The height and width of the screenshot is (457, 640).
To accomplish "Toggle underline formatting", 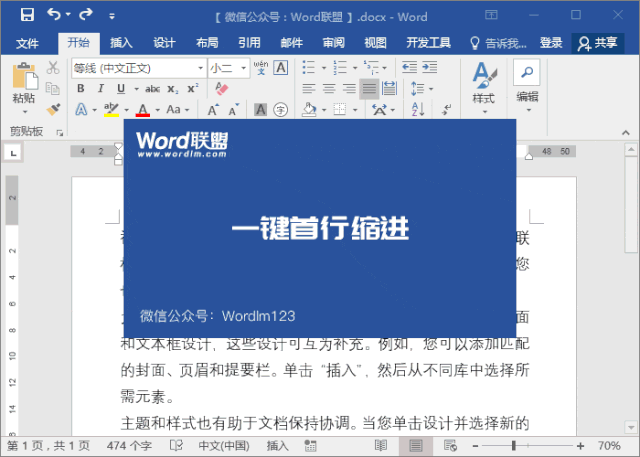I will click(x=121, y=88).
